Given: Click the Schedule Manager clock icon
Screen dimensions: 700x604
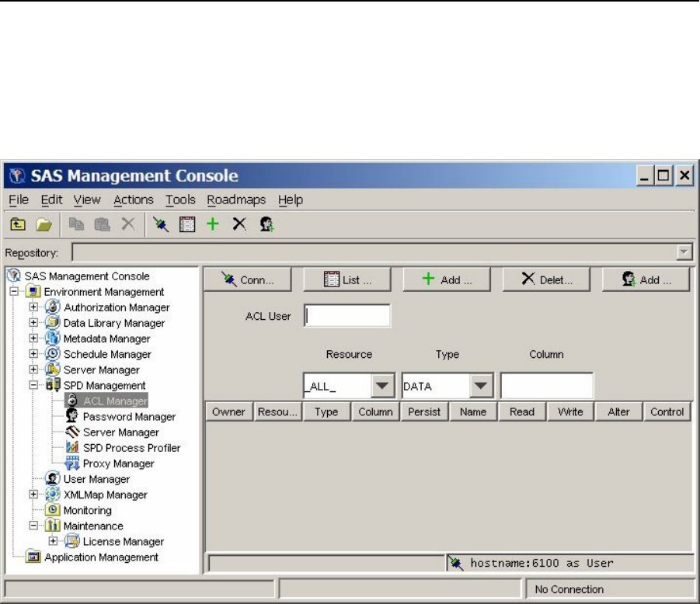Looking at the screenshot, I should pyautogui.click(x=53, y=354).
